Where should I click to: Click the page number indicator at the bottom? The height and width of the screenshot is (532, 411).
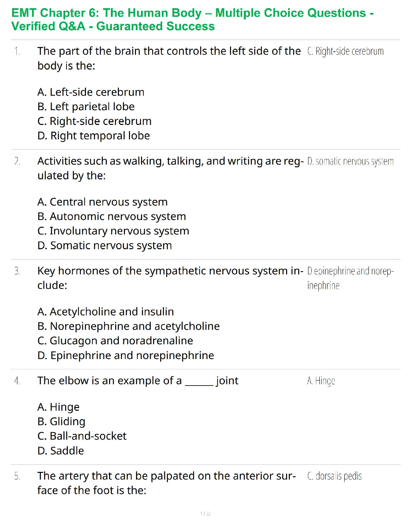pyautogui.click(x=205, y=514)
